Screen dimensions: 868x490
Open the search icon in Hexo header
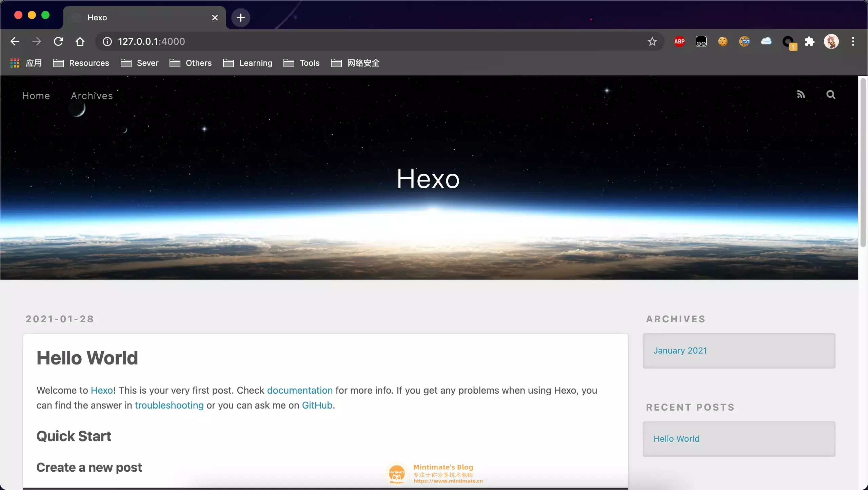pos(831,95)
